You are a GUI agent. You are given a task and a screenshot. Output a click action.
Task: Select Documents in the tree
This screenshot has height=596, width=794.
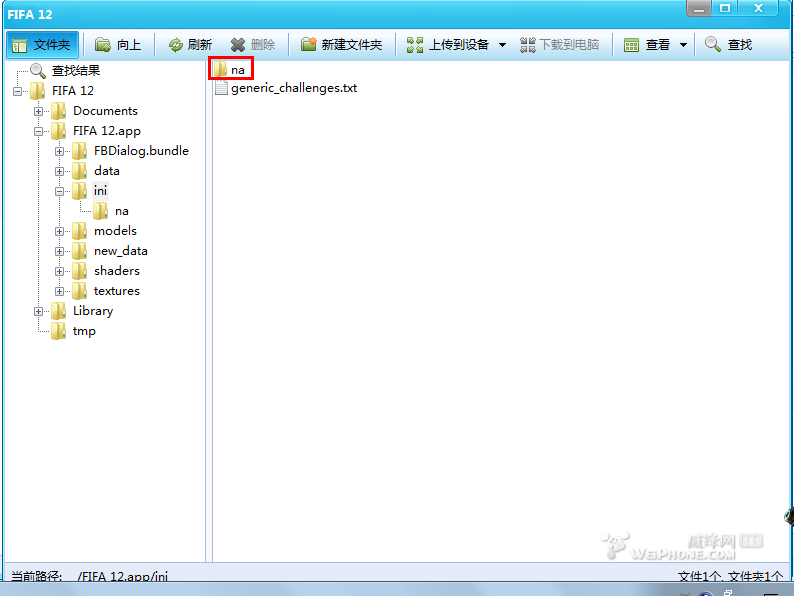[105, 111]
